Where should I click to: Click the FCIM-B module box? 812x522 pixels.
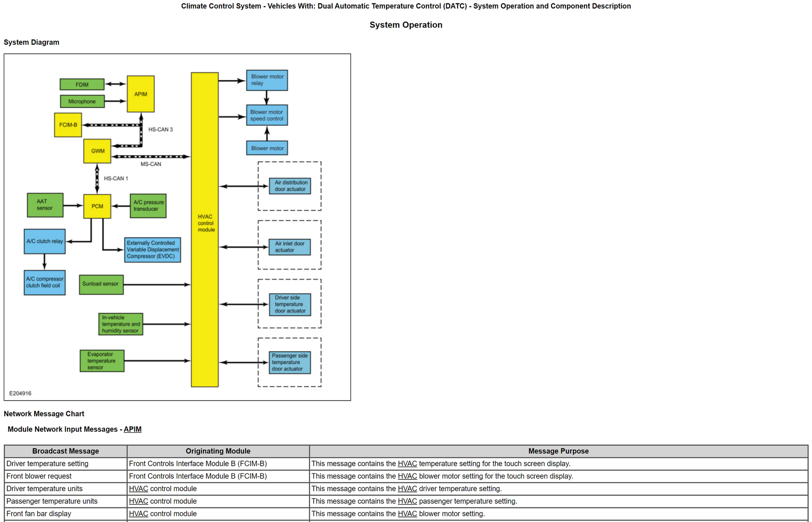tap(68, 125)
